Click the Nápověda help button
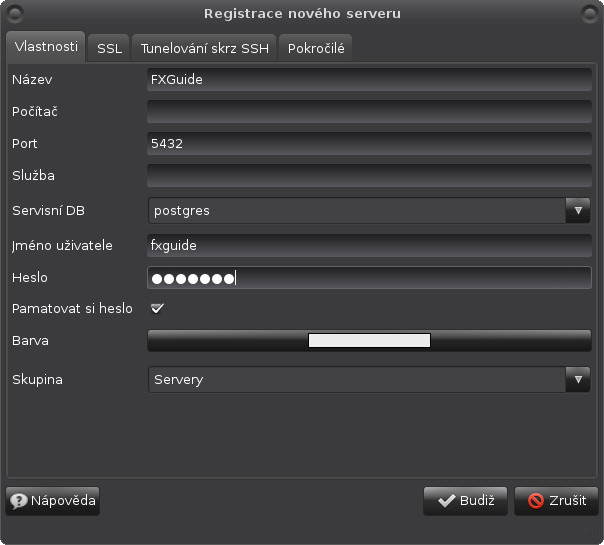This screenshot has height=545, width=604. coord(53,501)
